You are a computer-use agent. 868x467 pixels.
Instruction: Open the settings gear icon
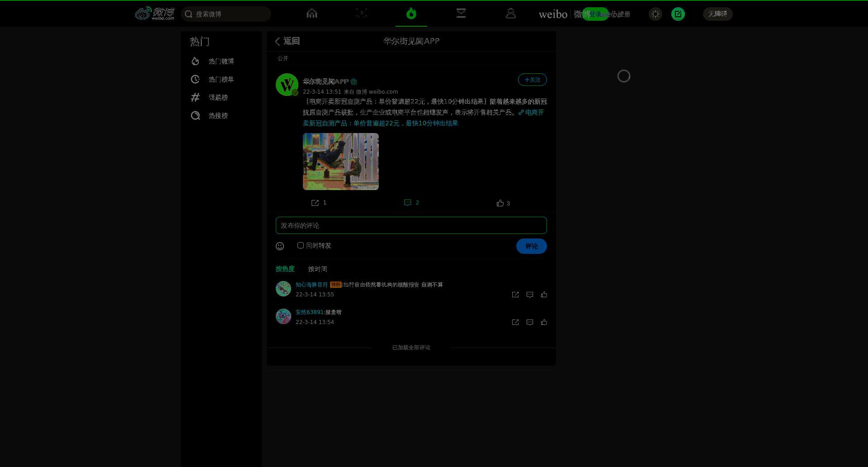[x=656, y=14]
